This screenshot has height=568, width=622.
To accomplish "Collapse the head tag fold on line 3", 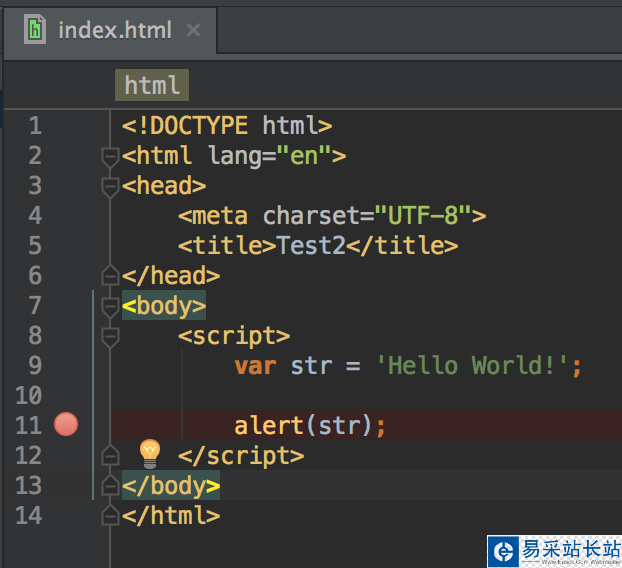I will click(110, 186).
